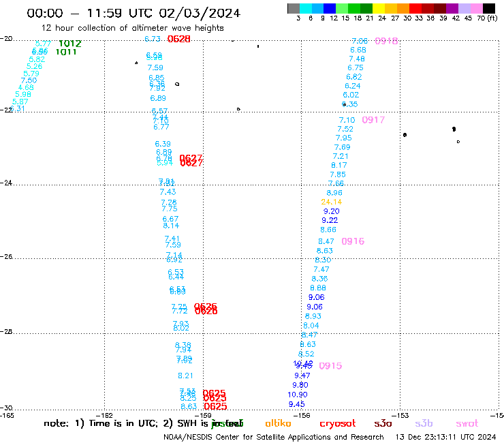Click the s3a satellite legend label
The width and height of the screenshot is (504, 443).
point(383,423)
